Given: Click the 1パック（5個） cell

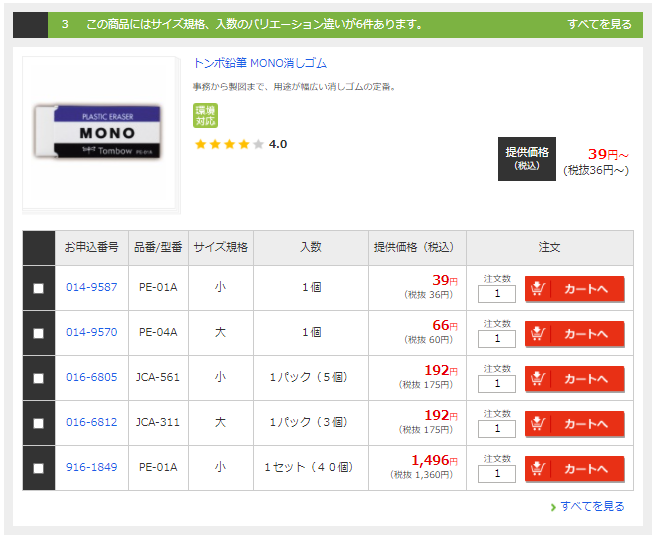Looking at the screenshot, I should point(311,377).
